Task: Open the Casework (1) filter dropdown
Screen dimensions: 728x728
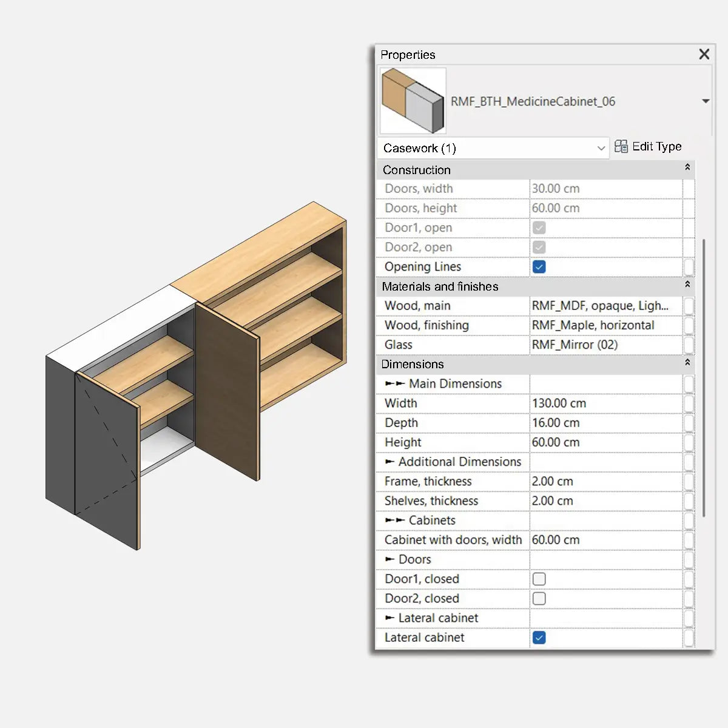Action: pos(493,148)
